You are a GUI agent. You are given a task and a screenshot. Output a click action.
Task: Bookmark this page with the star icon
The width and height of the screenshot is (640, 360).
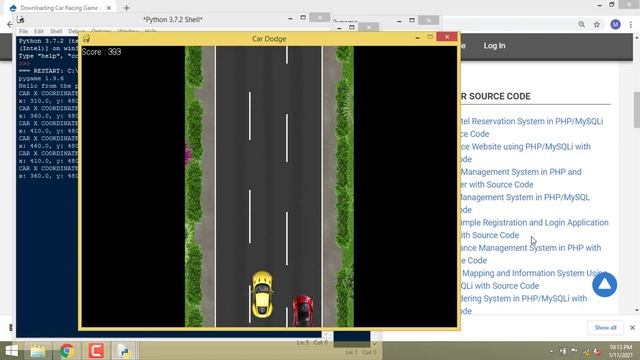(597, 24)
